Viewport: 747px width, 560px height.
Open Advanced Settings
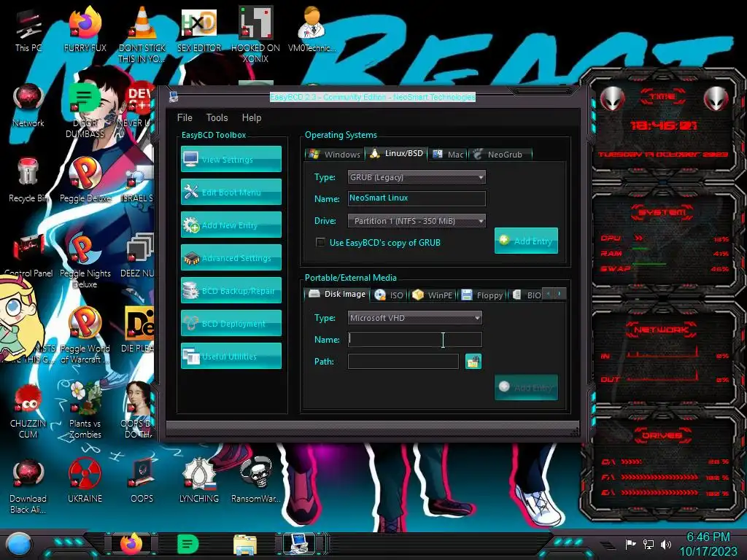point(231,257)
